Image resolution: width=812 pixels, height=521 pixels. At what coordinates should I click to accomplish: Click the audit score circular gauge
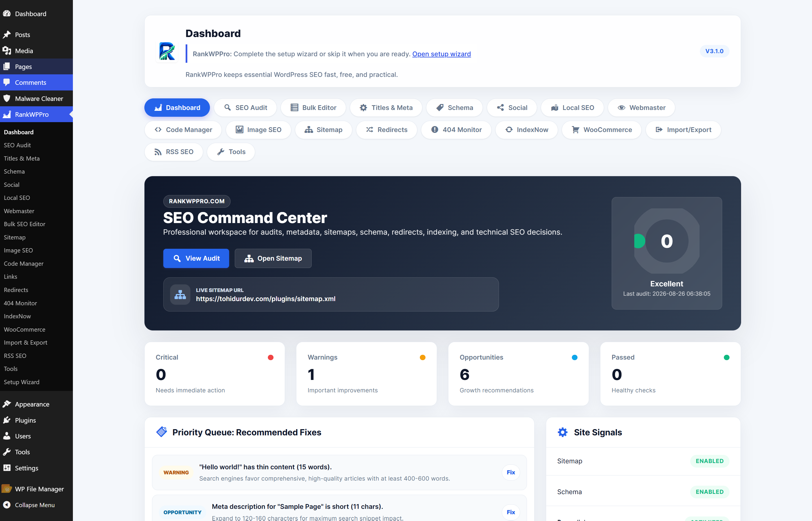coord(667,241)
